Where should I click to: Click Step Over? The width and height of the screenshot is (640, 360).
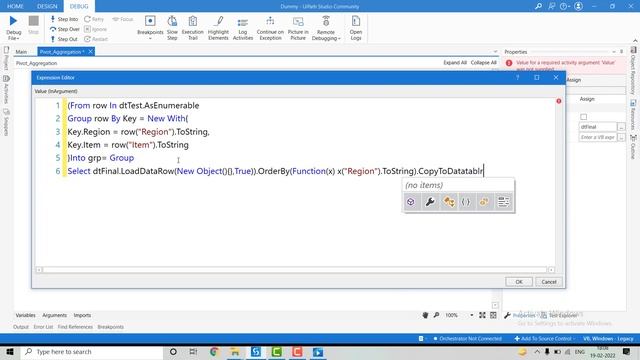(x=64, y=29)
